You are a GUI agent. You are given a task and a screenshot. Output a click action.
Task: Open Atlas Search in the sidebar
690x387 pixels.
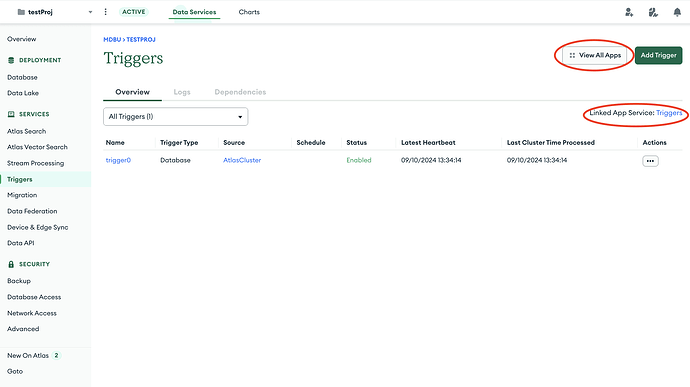click(x=26, y=131)
